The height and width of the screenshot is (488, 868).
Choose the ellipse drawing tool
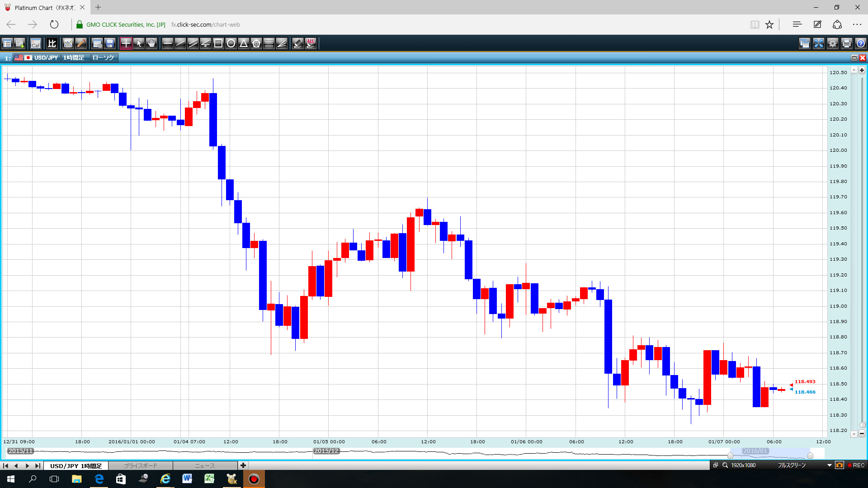pos(231,43)
